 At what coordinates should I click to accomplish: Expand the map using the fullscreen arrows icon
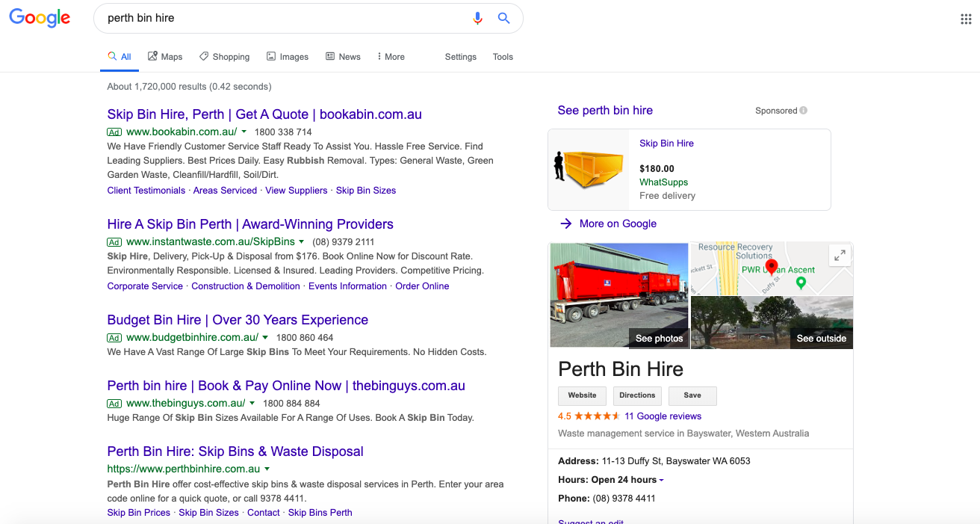tap(840, 255)
